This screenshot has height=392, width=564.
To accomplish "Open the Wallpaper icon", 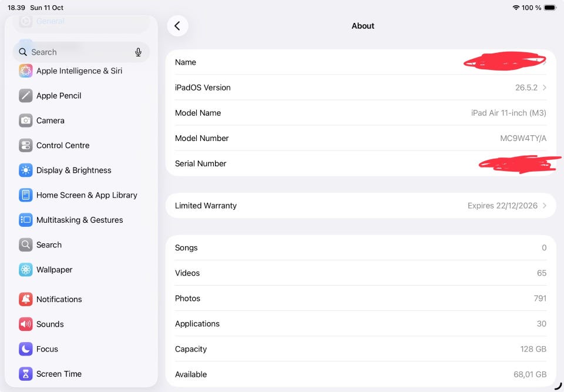I will point(25,269).
